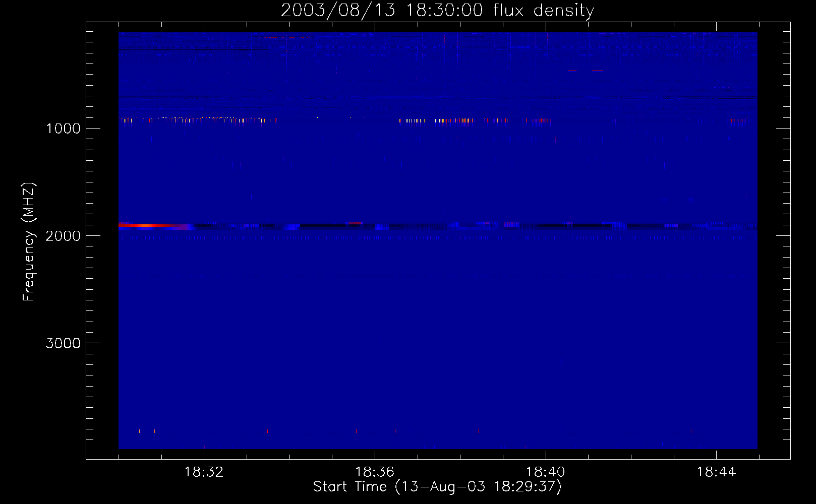
Task: Click the 2000 frequency tick label
Action: point(63,236)
